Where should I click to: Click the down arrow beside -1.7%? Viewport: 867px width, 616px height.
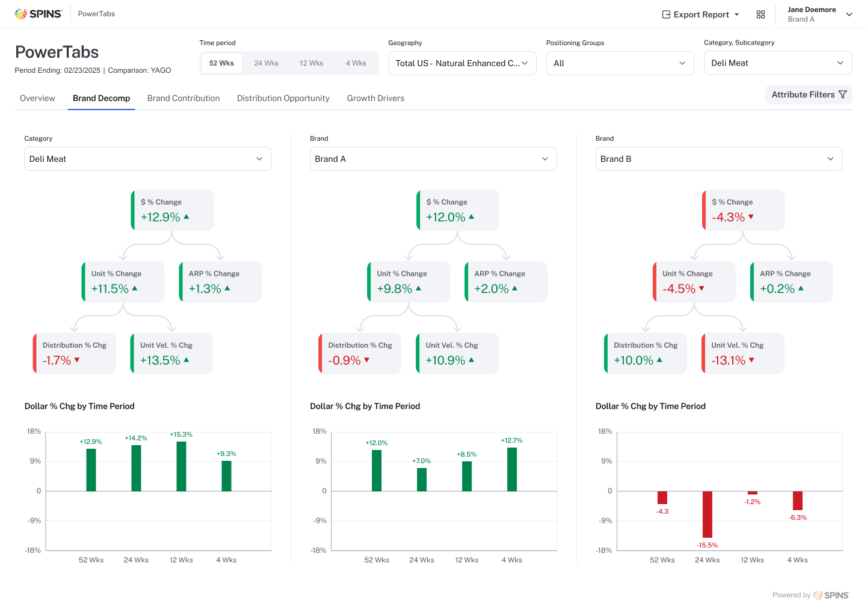click(77, 360)
